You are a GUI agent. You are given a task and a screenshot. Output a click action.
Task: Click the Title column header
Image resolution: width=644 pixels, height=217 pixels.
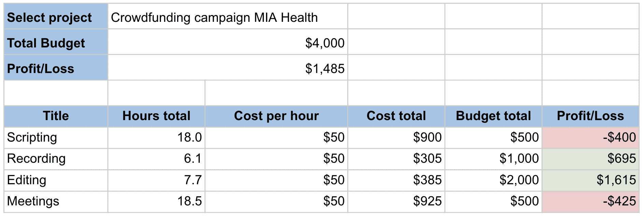pyautogui.click(x=56, y=116)
